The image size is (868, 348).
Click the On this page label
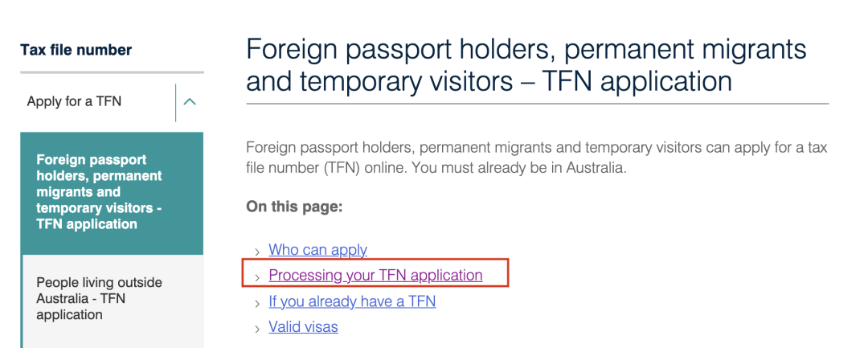pyautogui.click(x=294, y=207)
